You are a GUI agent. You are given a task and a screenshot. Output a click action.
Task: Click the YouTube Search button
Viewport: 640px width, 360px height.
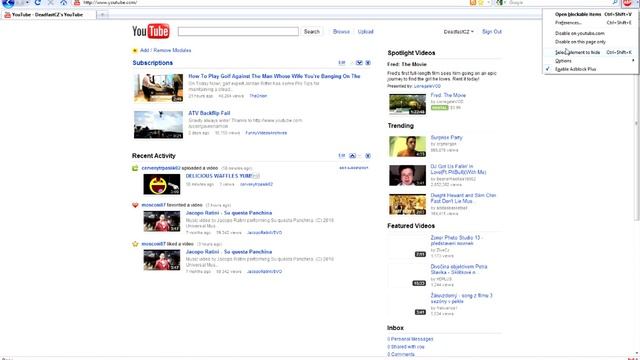[x=311, y=32]
